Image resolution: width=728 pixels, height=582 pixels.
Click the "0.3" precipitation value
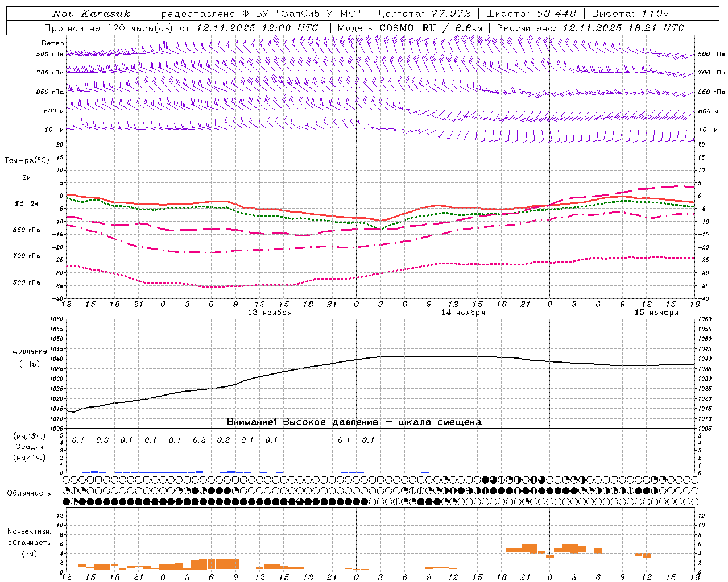pyautogui.click(x=102, y=440)
